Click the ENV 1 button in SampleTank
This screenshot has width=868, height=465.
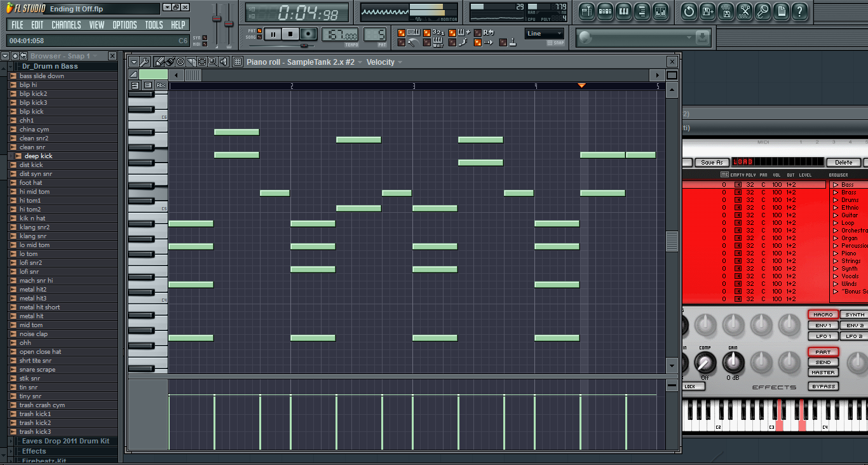pyautogui.click(x=823, y=325)
